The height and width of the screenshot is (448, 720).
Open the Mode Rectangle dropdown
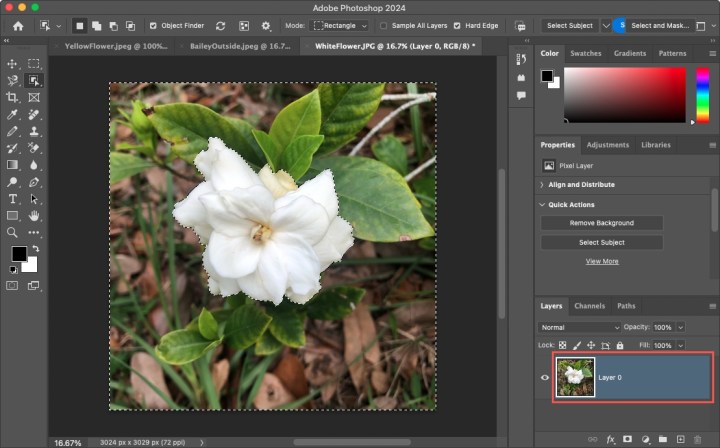click(x=340, y=25)
